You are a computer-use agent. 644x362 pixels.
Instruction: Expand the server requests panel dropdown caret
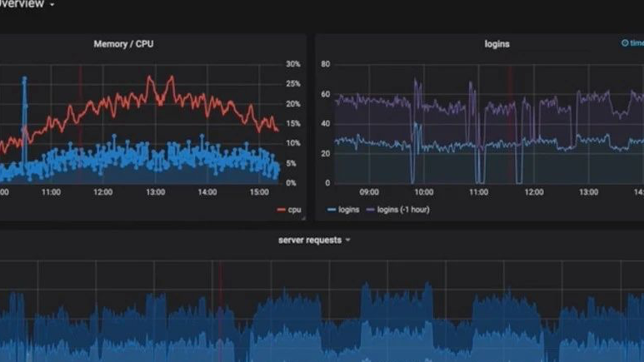[348, 241]
